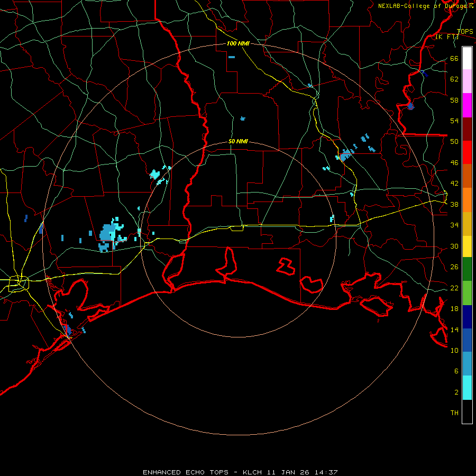Image resolution: width=476 pixels, height=476 pixels.
Task: Click the K FT units label
Action: click(x=447, y=36)
